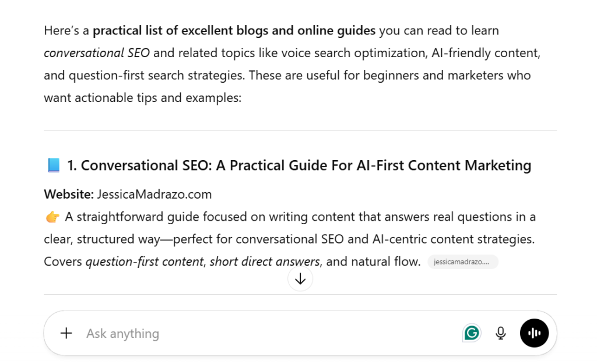Image resolution: width=597 pixels, height=364 pixels.
Task: Jump to bottom with the down arrow button
Action: point(300,279)
